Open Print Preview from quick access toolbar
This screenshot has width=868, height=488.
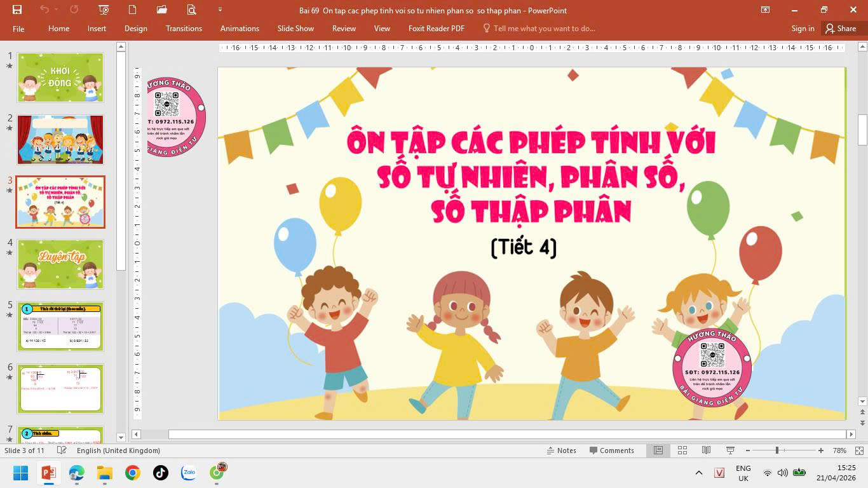pyautogui.click(x=191, y=10)
